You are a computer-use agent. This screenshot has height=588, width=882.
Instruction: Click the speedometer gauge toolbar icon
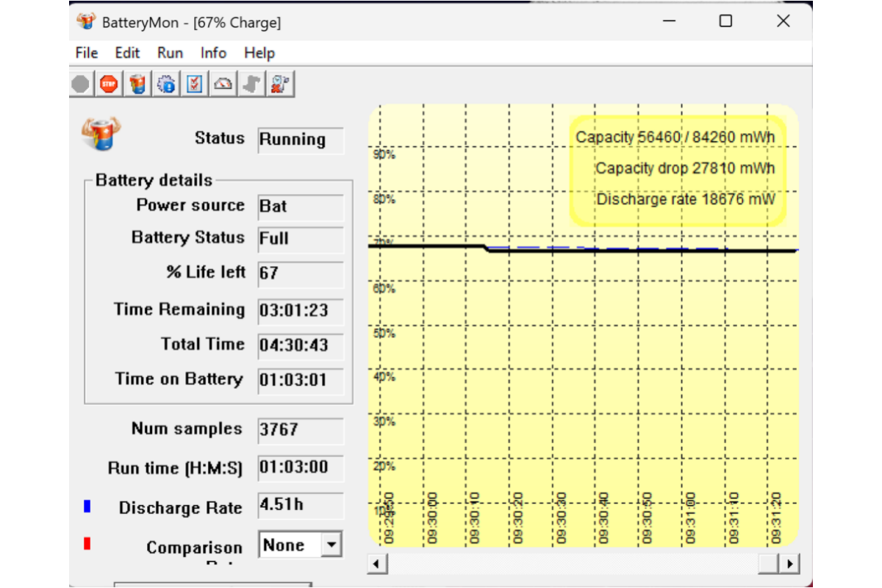click(x=223, y=85)
